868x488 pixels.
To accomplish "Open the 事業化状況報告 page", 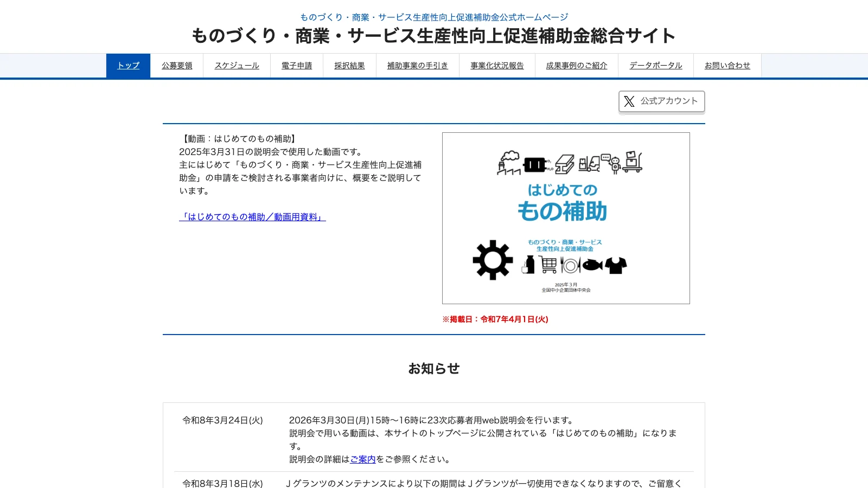I will (x=497, y=65).
